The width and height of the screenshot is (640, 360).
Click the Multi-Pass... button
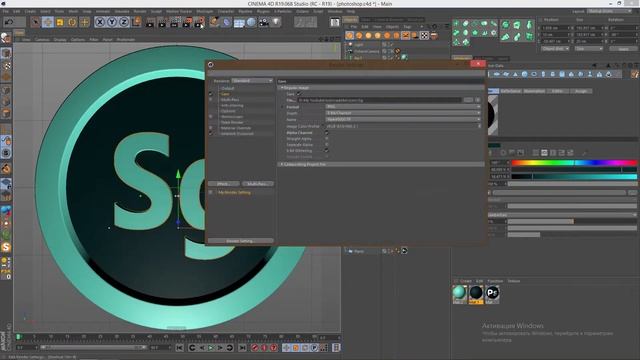click(258, 184)
